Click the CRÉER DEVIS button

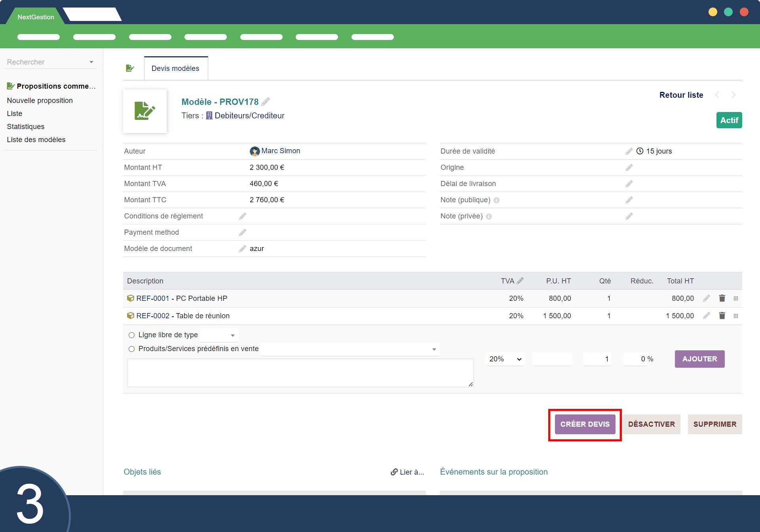click(585, 424)
